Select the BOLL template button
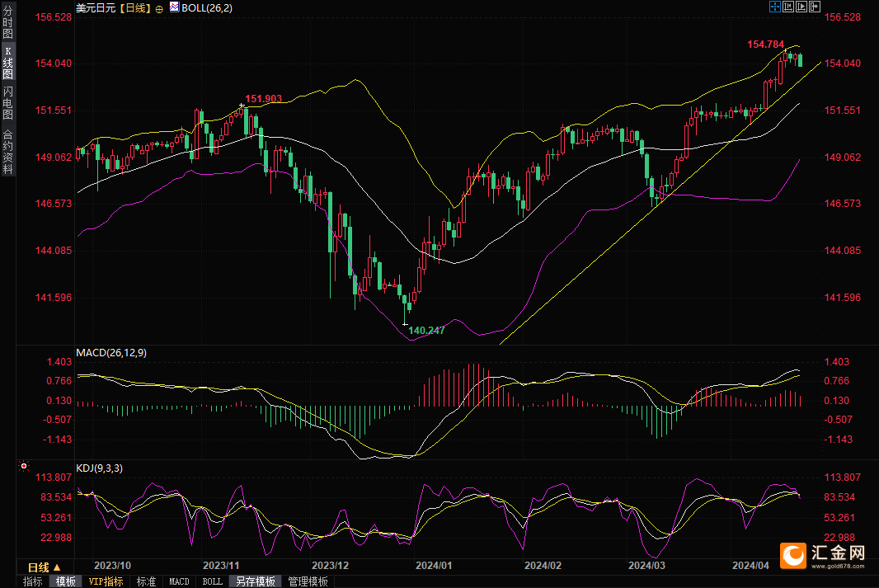 tap(213, 582)
